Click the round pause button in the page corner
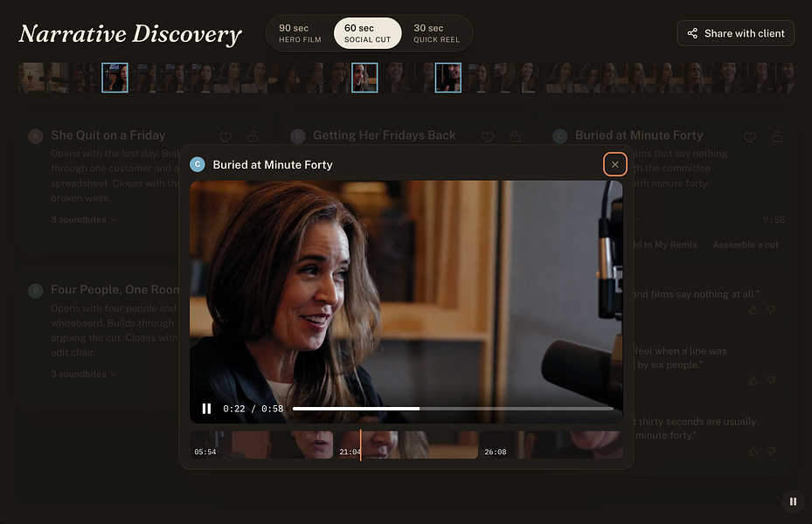The image size is (812, 524). pyautogui.click(x=793, y=501)
